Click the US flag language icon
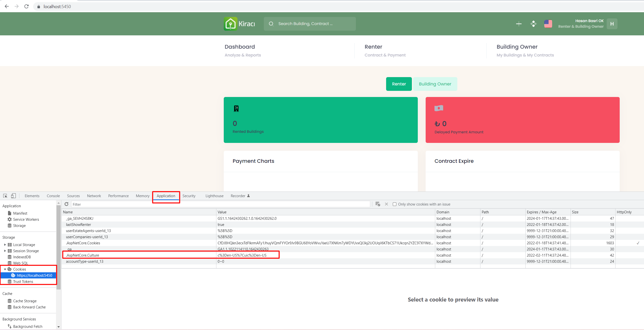The image size is (644, 330). (x=548, y=24)
